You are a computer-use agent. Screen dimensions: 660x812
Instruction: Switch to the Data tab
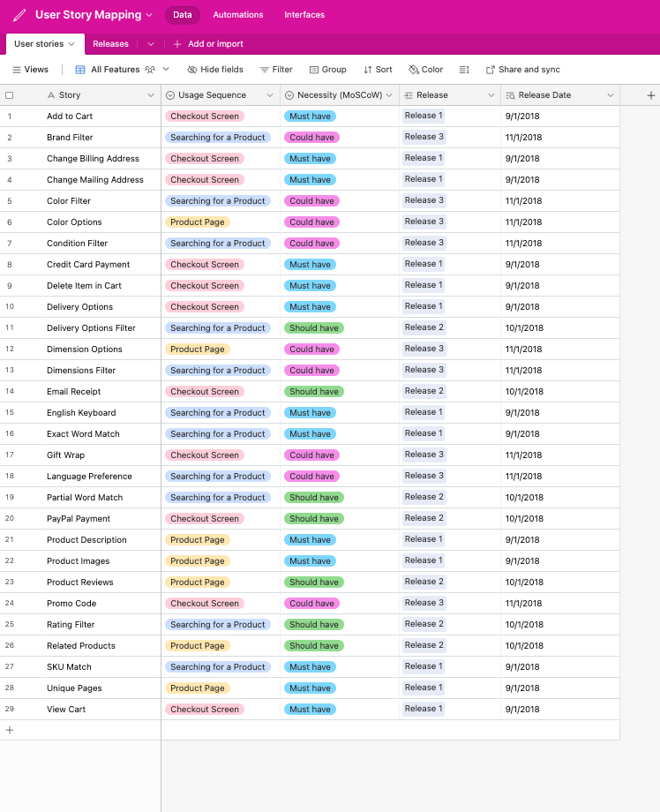[183, 15]
